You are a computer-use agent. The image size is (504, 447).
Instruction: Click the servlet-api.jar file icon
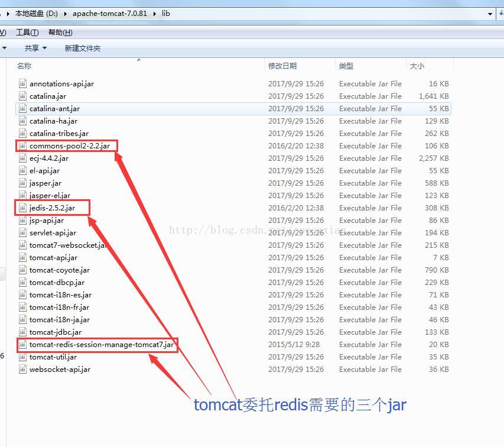pos(22,233)
